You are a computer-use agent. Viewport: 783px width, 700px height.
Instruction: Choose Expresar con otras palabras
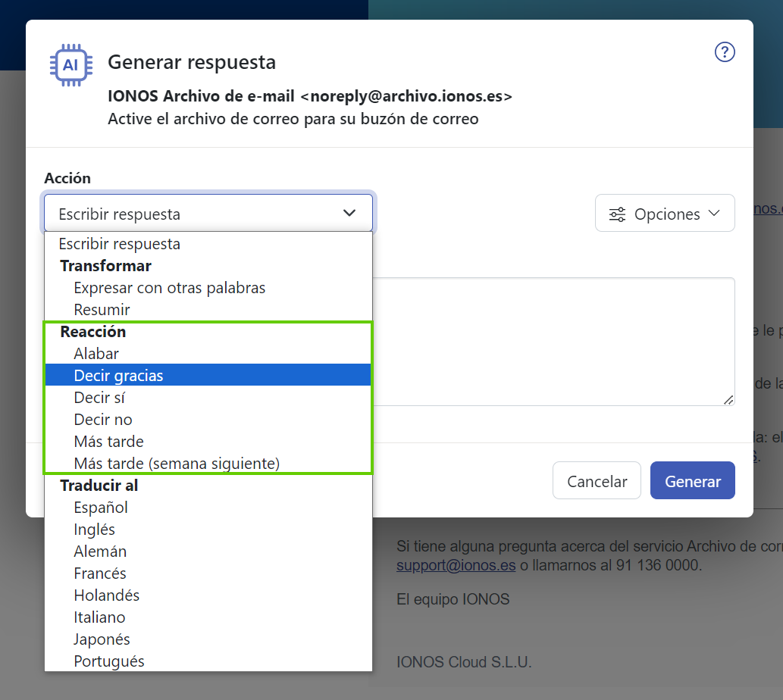[x=208, y=288]
